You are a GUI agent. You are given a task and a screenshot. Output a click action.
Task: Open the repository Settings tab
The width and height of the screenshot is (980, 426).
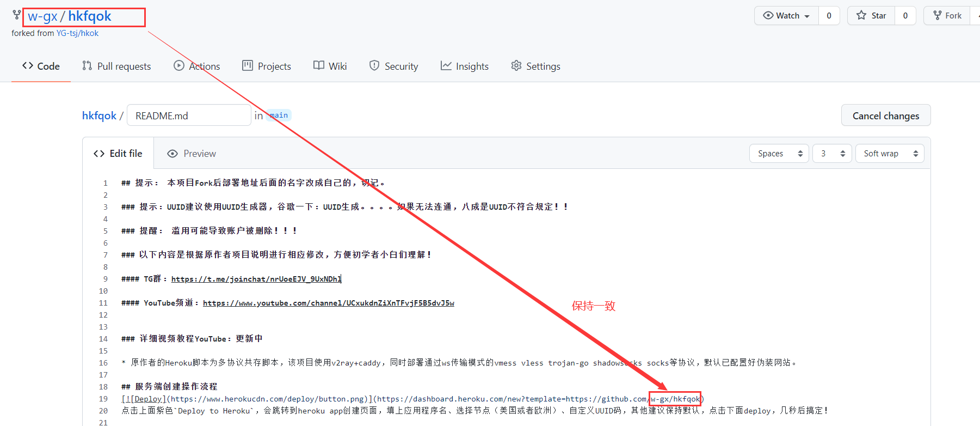(535, 66)
